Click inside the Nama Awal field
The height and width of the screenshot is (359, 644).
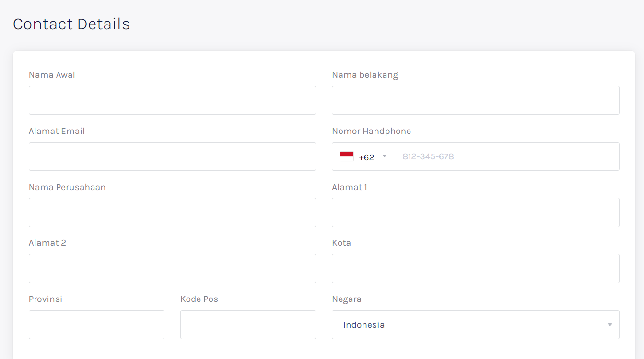172,100
